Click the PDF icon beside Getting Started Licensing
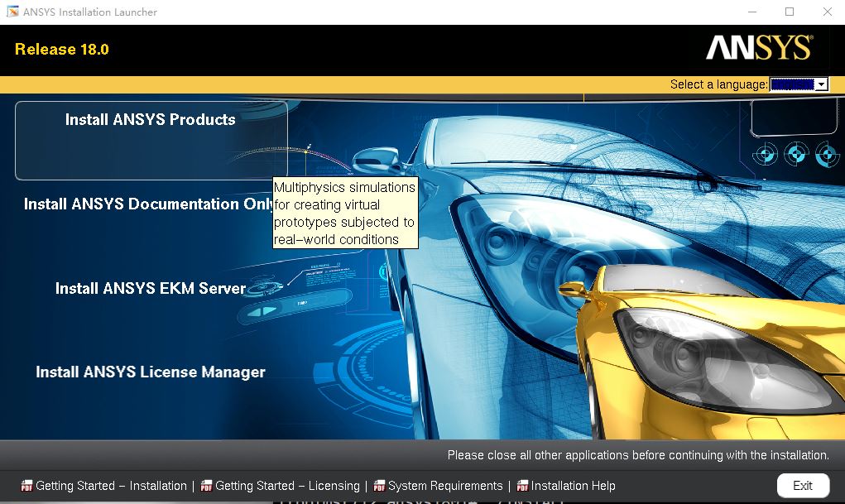 [x=206, y=486]
